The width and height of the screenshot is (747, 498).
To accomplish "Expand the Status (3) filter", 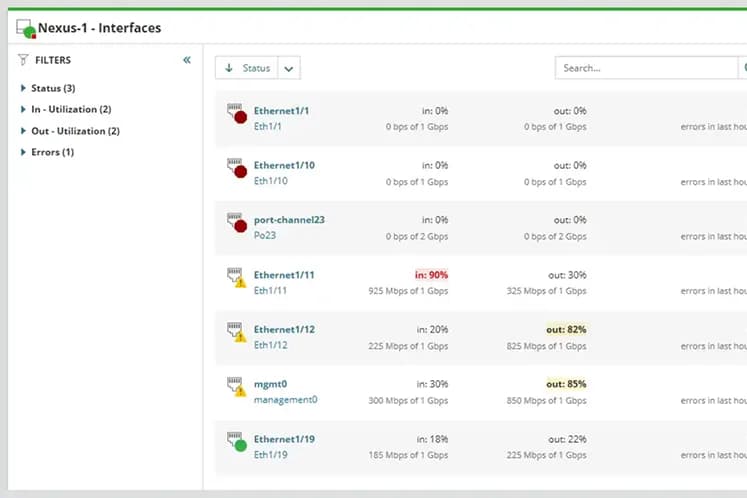I will pos(23,88).
